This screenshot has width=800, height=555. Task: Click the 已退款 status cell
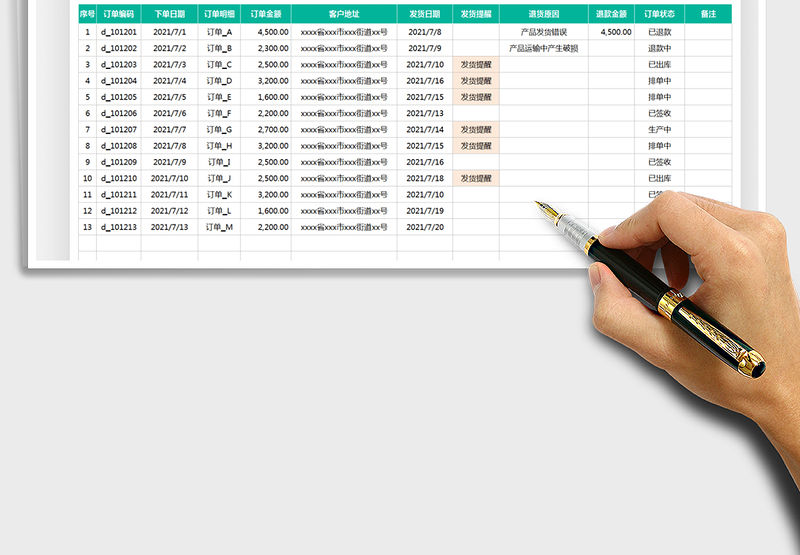pos(660,32)
